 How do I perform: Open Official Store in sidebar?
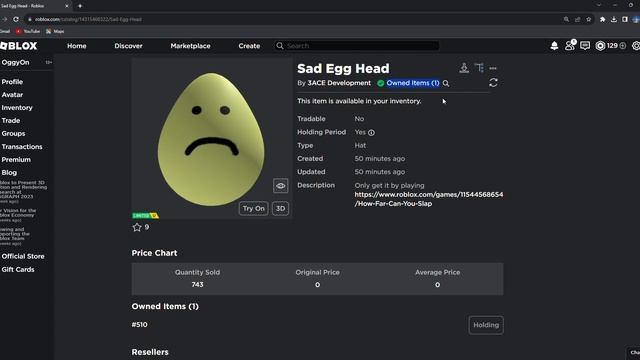pyautogui.click(x=23, y=256)
